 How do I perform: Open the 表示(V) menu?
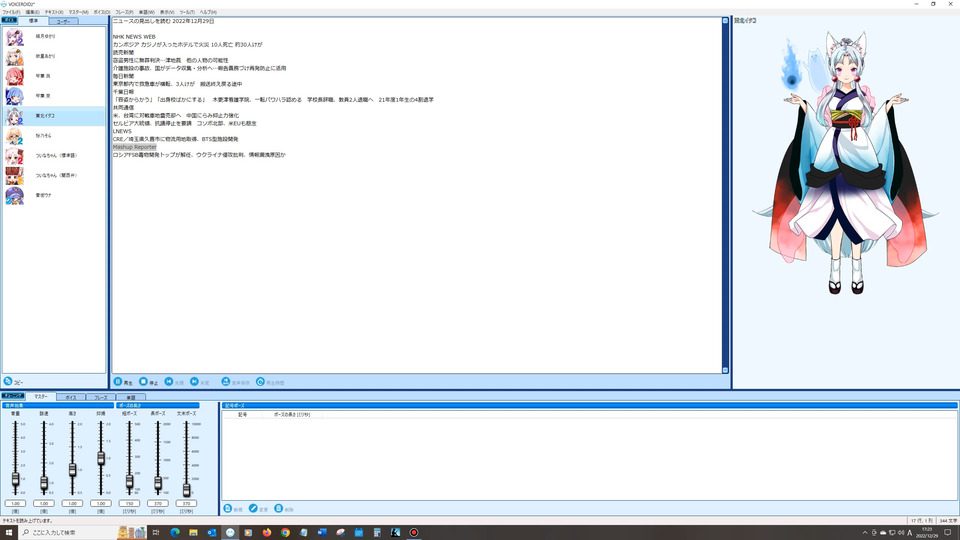(x=167, y=12)
